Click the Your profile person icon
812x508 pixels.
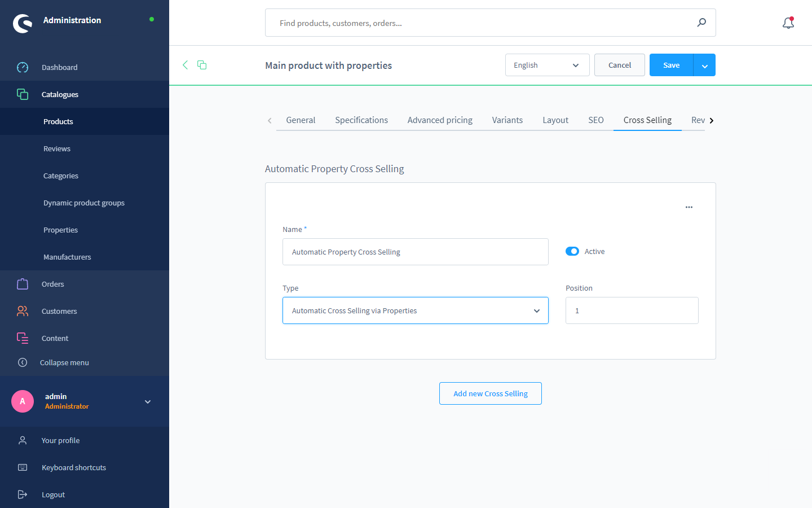[x=23, y=440]
